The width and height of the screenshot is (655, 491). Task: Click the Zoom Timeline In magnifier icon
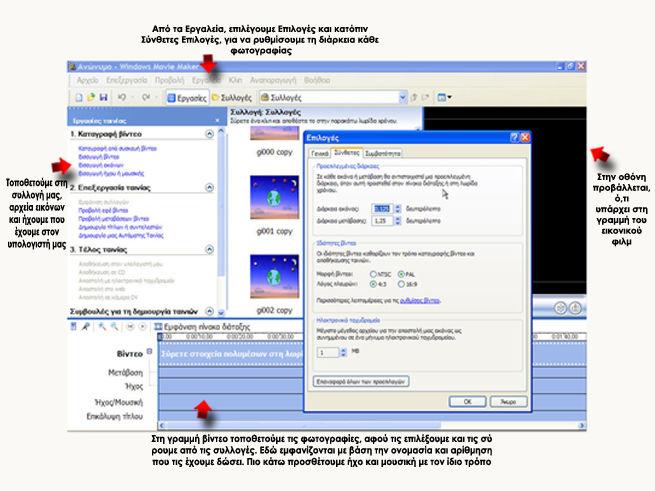(x=102, y=327)
